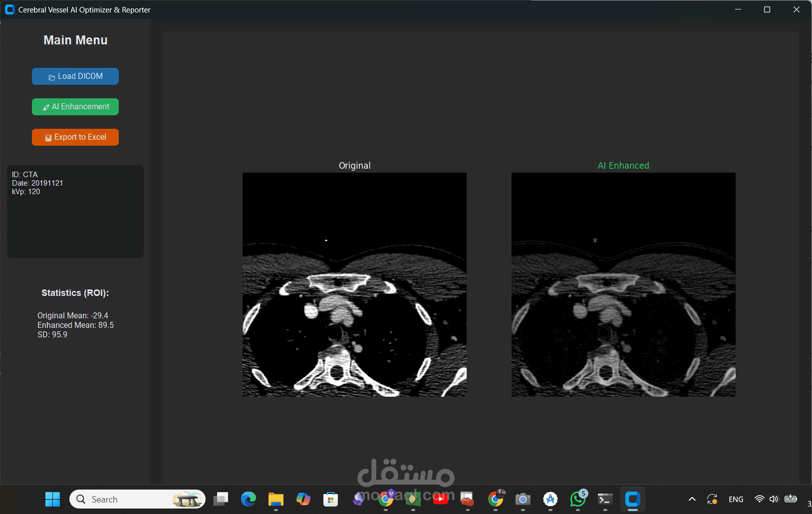Open File Explorer from the taskbar
This screenshot has width=812, height=514.
point(275,499)
